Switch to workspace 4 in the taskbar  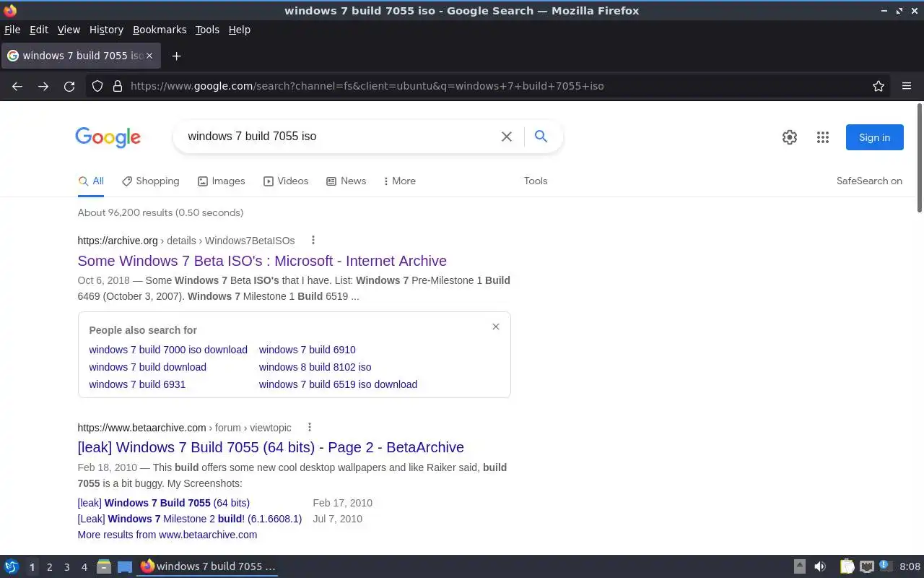point(84,567)
